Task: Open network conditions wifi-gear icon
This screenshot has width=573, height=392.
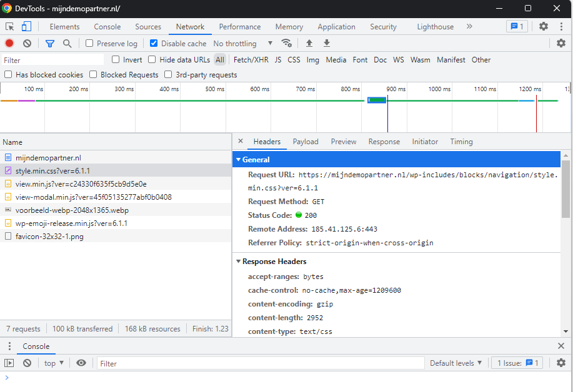Action: click(x=286, y=43)
